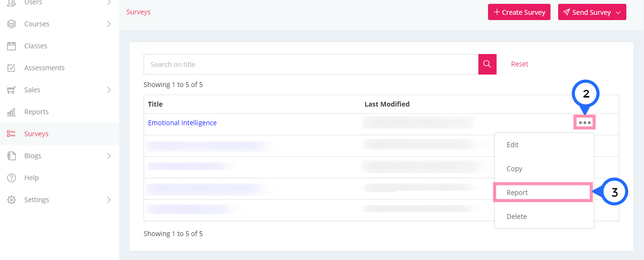Choose Delete from the context menu

coord(544,217)
